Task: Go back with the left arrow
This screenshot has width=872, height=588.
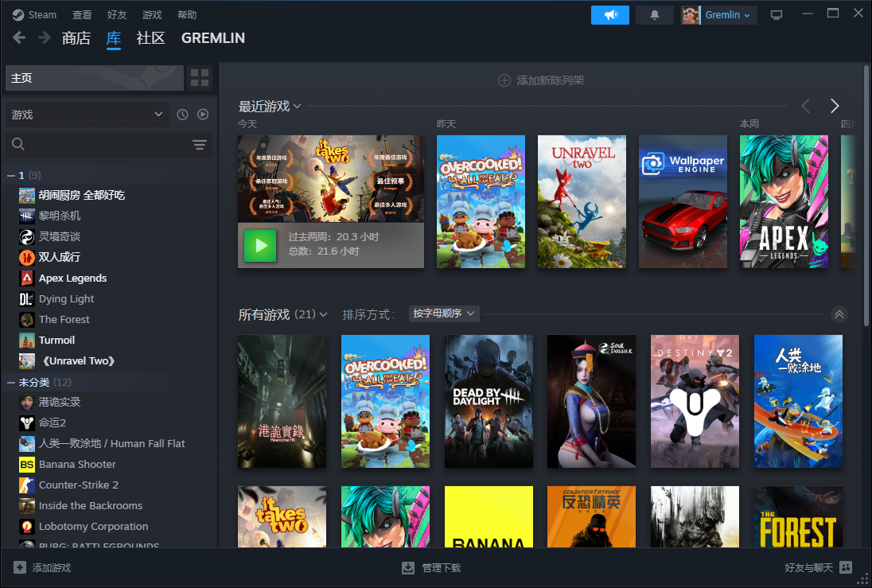Action: tap(19, 37)
